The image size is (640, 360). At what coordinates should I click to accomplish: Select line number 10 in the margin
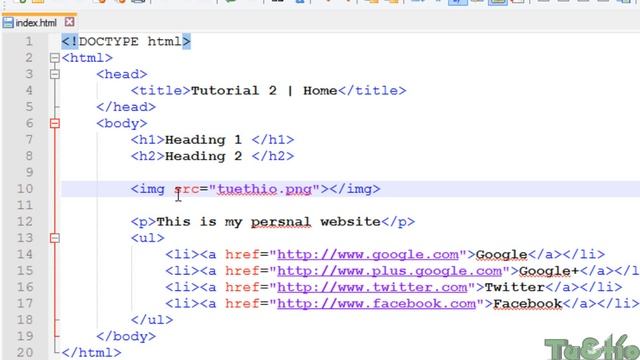click(x=24, y=189)
